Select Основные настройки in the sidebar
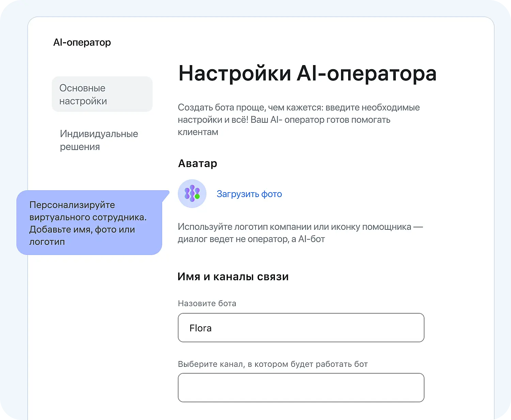The height and width of the screenshot is (420, 511). point(102,94)
